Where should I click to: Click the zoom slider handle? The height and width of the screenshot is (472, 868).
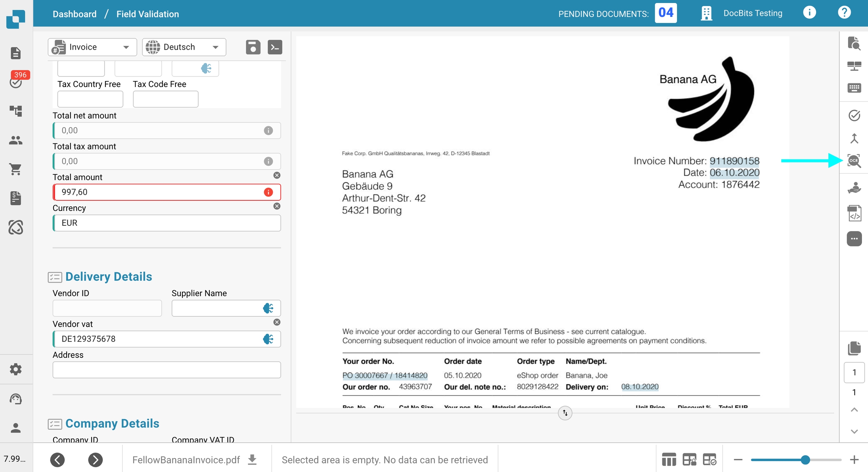point(805,460)
